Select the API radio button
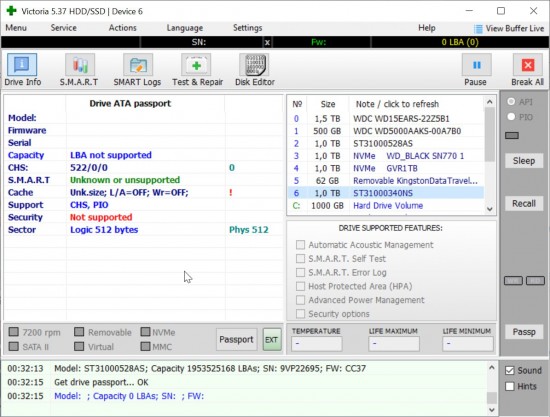Image resolution: width=550 pixels, height=417 pixels. pos(511,102)
